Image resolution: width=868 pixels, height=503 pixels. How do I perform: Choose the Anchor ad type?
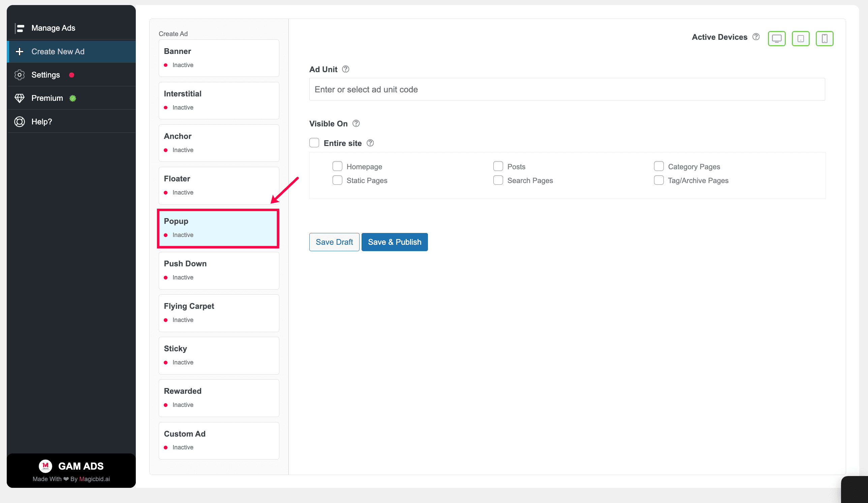point(219,143)
